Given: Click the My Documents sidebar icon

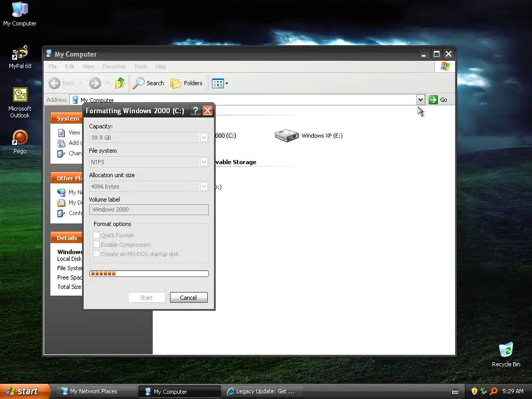Looking at the screenshot, I should (x=61, y=203).
